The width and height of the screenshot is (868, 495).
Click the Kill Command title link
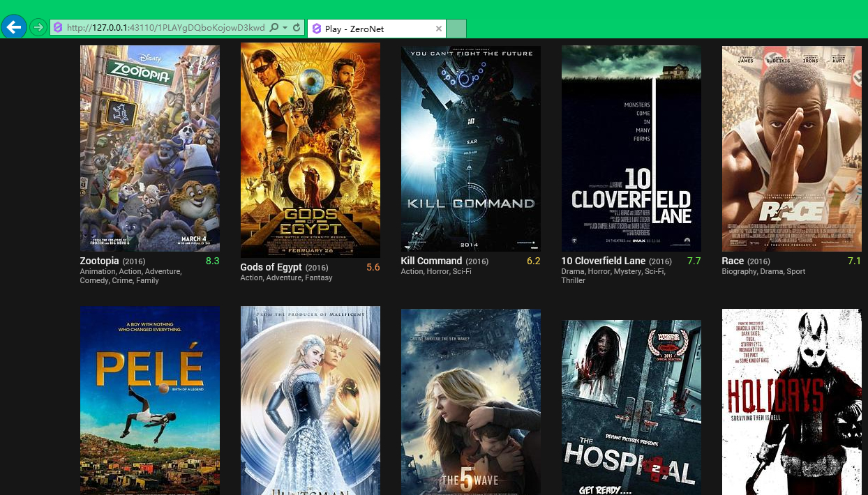[432, 261]
